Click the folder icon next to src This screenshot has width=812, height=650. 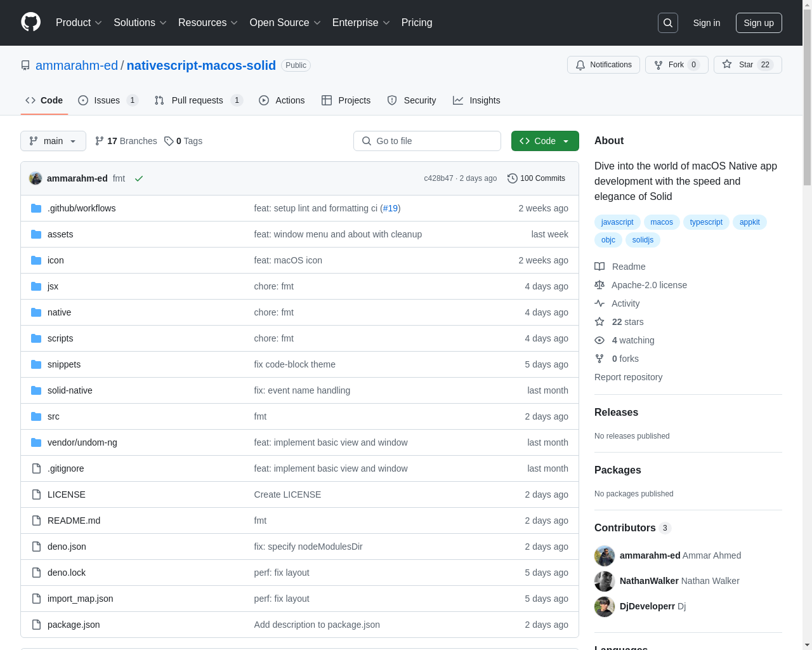click(x=36, y=416)
